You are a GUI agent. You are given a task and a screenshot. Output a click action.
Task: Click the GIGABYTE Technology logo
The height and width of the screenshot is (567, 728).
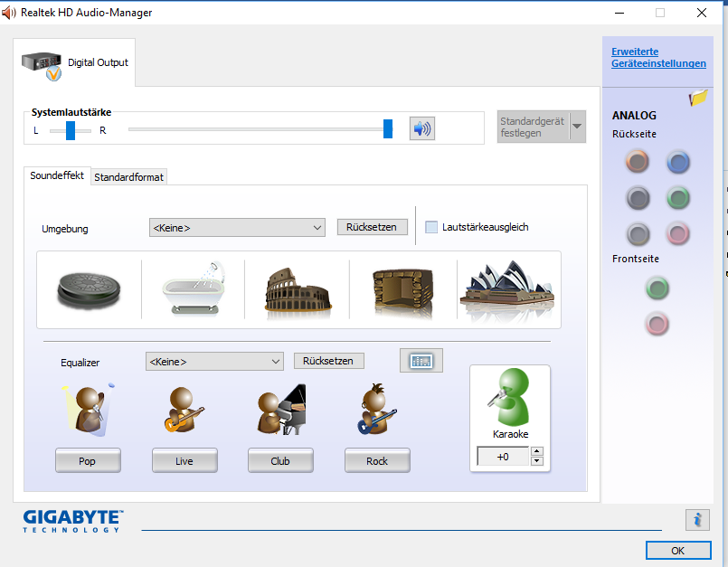pos(73,521)
